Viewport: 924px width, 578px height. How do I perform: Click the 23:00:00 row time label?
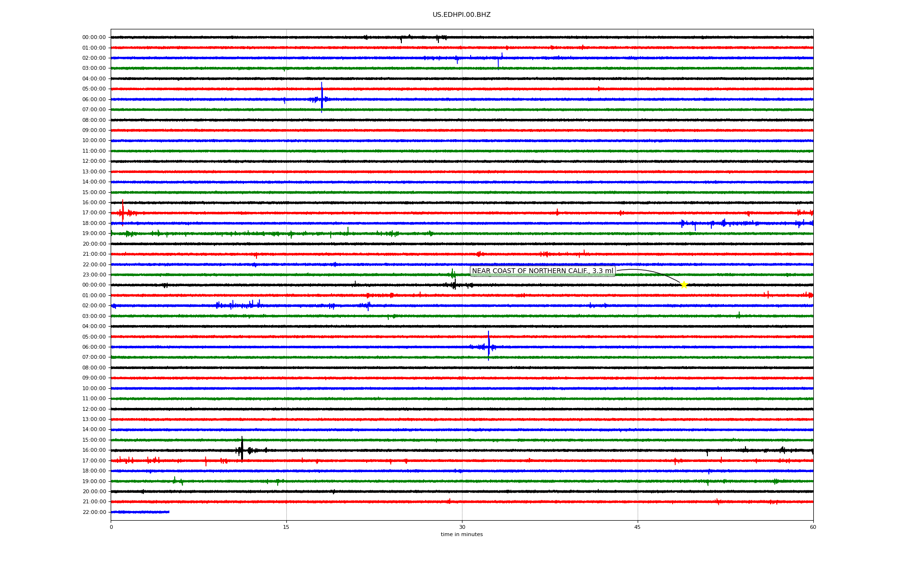[94, 275]
